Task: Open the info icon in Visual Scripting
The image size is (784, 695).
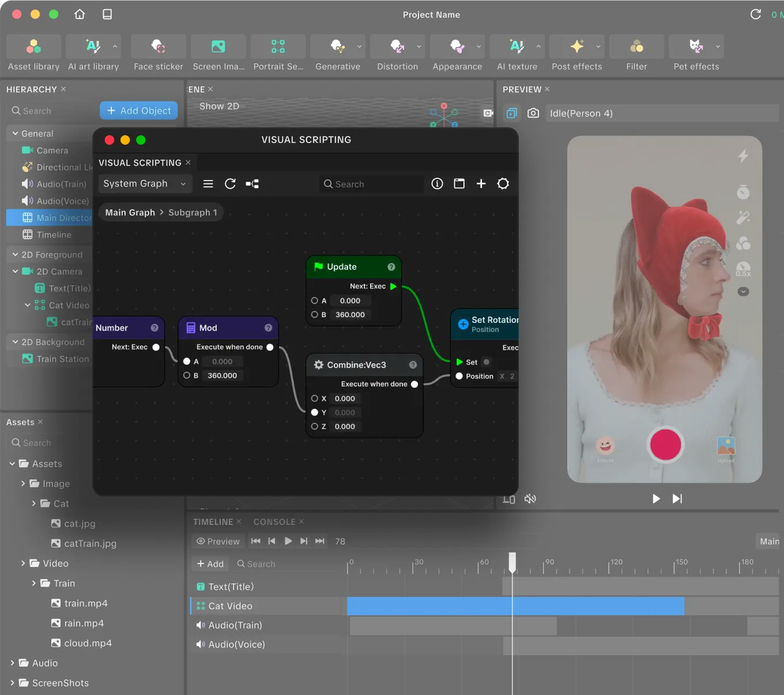Action: pyautogui.click(x=438, y=184)
